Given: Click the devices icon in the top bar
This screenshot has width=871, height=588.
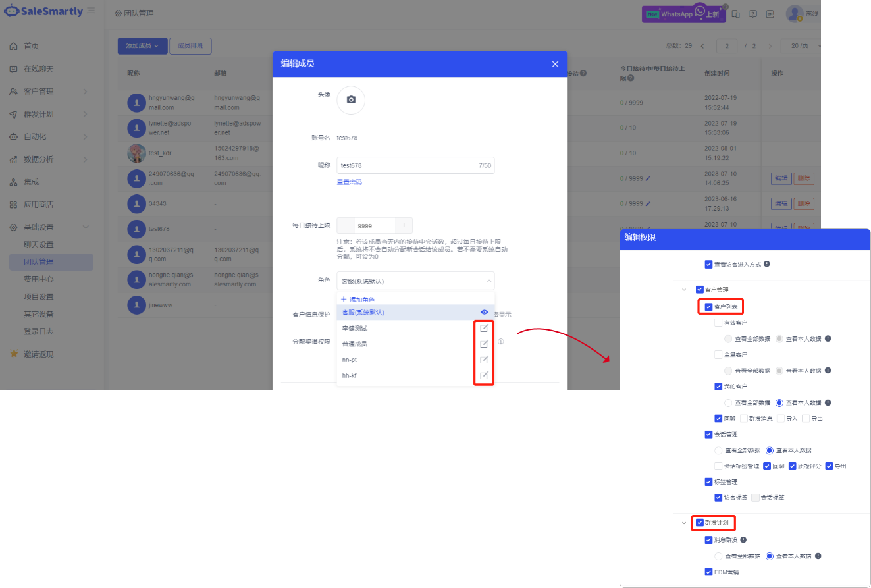Looking at the screenshot, I should click(x=736, y=14).
